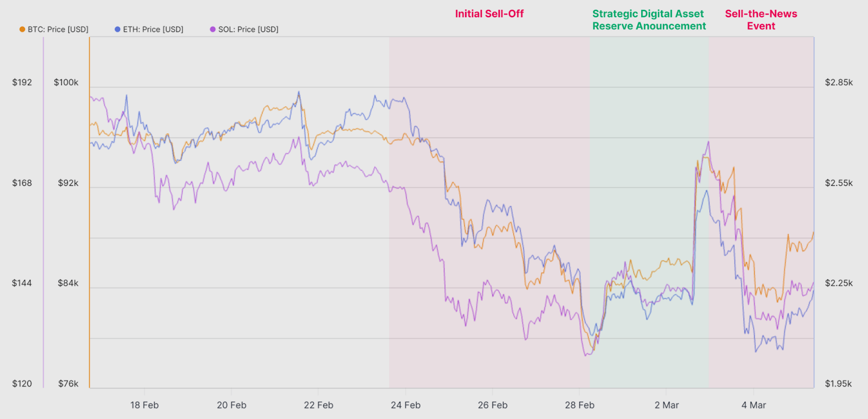Click the 2 Mar date tick label
The height and width of the screenshot is (419, 868).
click(x=667, y=405)
